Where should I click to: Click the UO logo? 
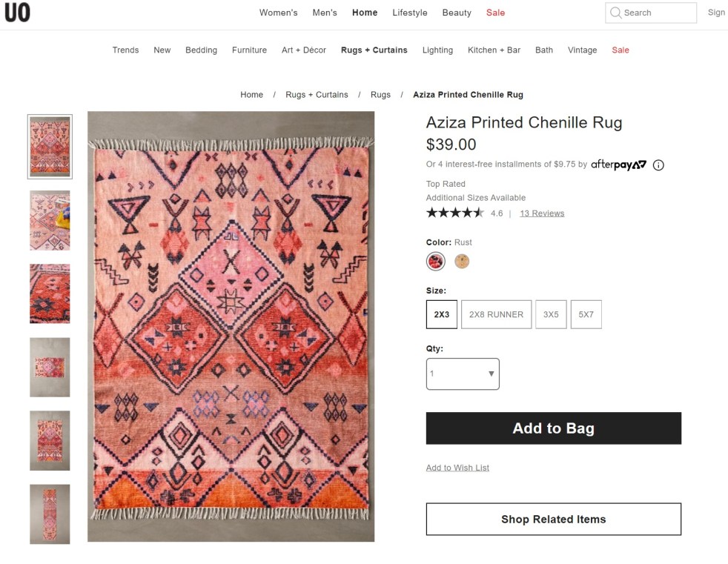click(17, 13)
